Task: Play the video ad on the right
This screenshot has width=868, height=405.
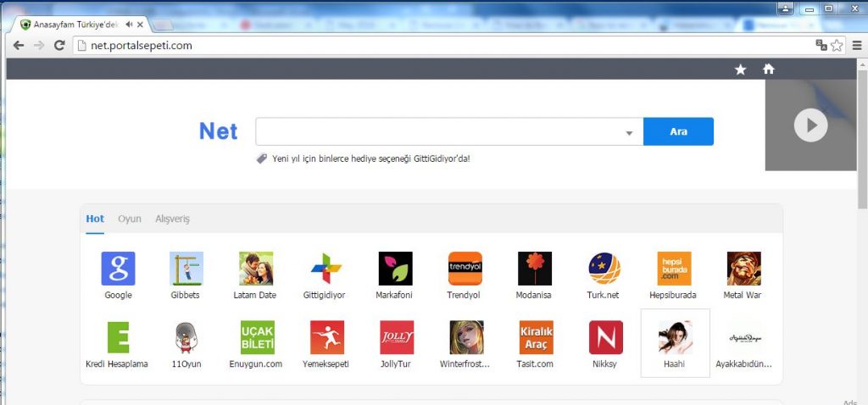Action: [x=810, y=125]
